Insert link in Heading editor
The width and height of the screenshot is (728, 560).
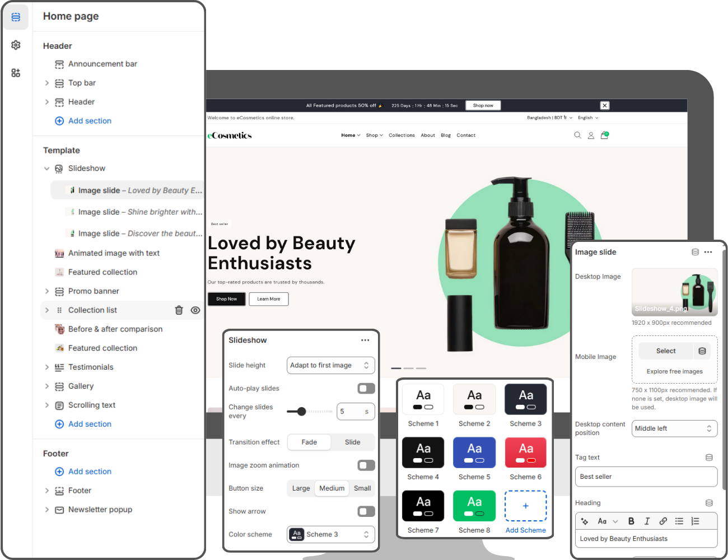(x=663, y=521)
